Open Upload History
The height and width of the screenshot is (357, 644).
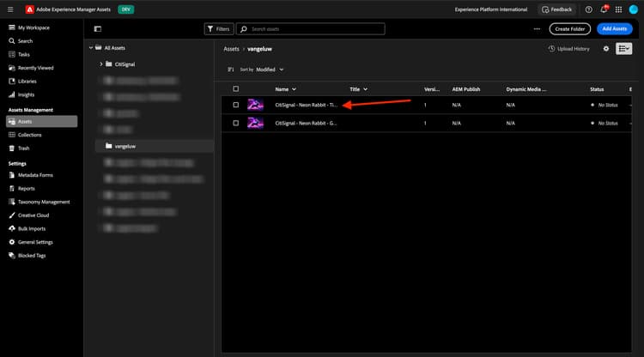pos(568,49)
